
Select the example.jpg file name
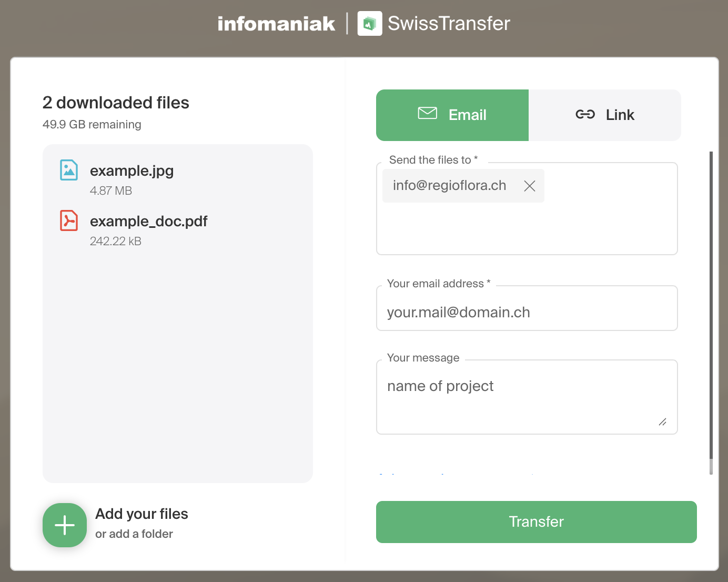[x=132, y=171]
